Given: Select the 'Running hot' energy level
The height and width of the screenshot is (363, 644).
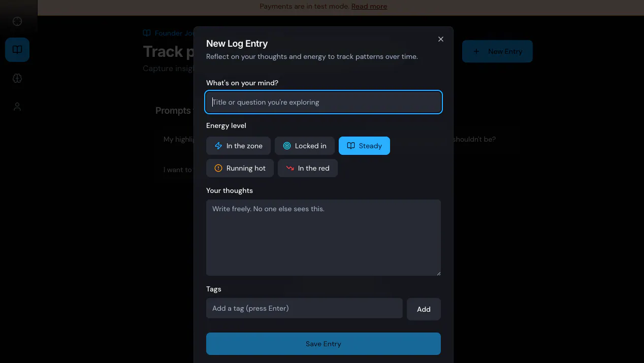Looking at the screenshot, I should (x=240, y=168).
